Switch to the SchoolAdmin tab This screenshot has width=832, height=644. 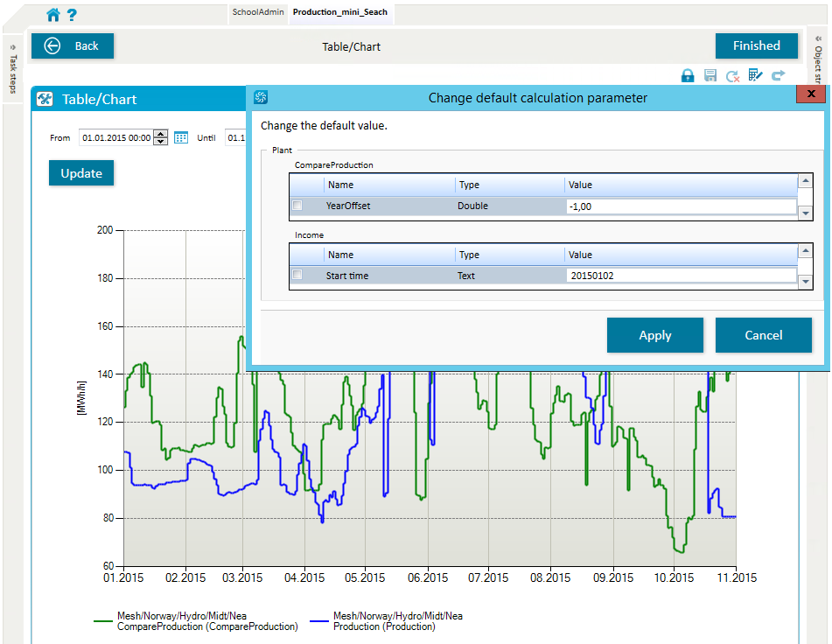[x=258, y=12]
